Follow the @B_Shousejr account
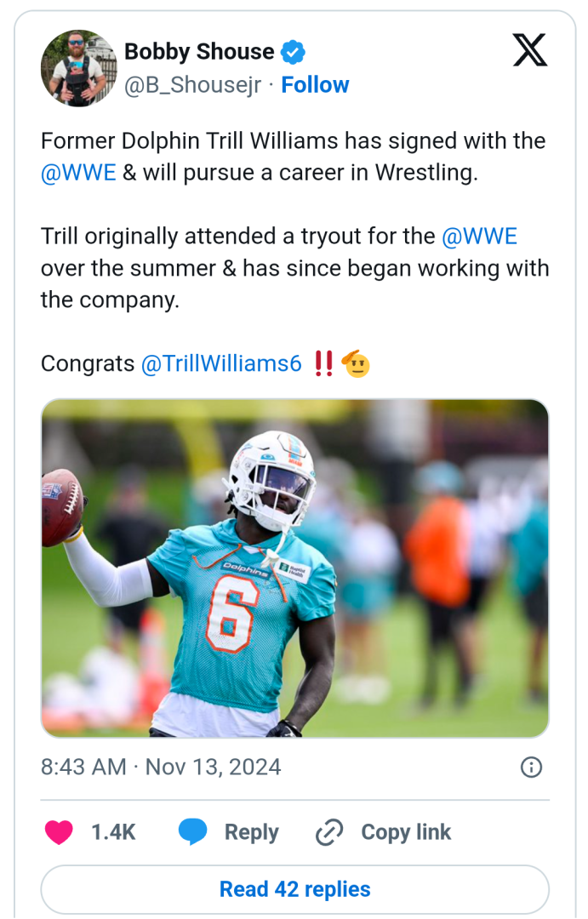Image resolution: width=588 pixels, height=919 pixels. [315, 85]
